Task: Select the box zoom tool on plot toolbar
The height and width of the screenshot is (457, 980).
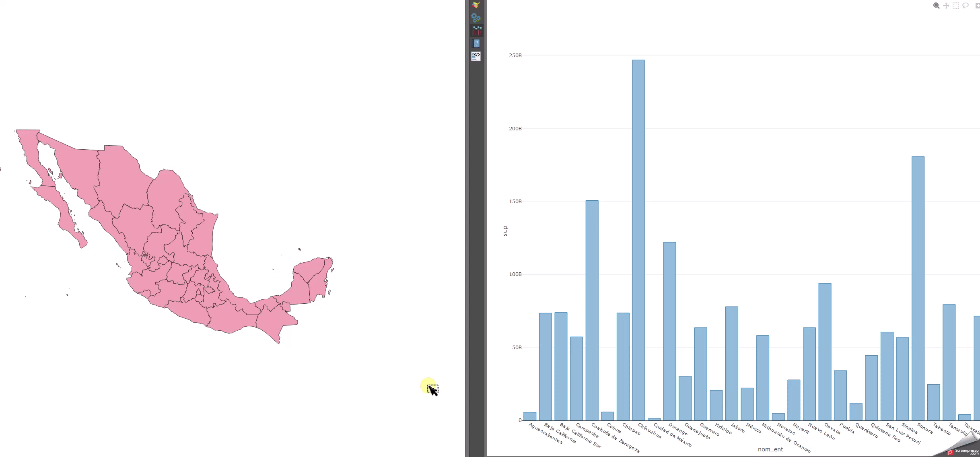Action: pyautogui.click(x=936, y=5)
